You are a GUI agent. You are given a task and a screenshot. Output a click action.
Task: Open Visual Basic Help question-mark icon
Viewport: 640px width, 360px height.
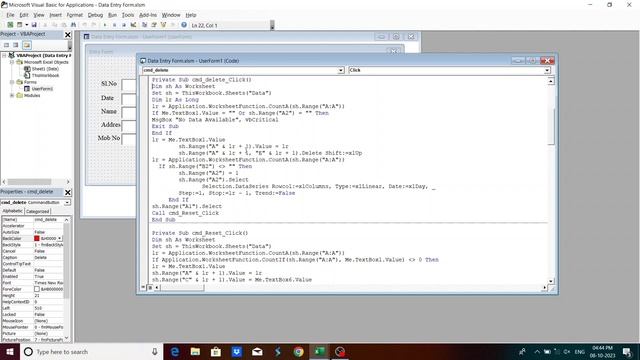(x=184, y=25)
